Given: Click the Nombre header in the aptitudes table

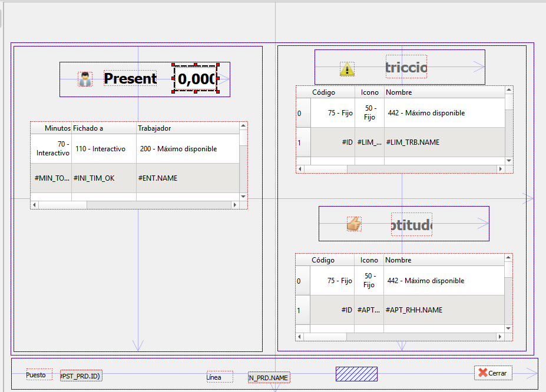Looking at the screenshot, I should pos(444,260).
